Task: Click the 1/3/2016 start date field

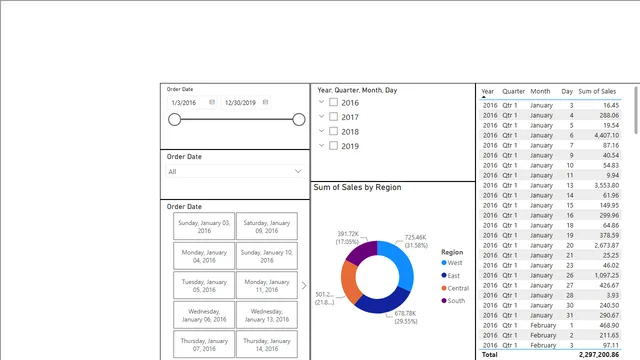Action: tap(192, 102)
